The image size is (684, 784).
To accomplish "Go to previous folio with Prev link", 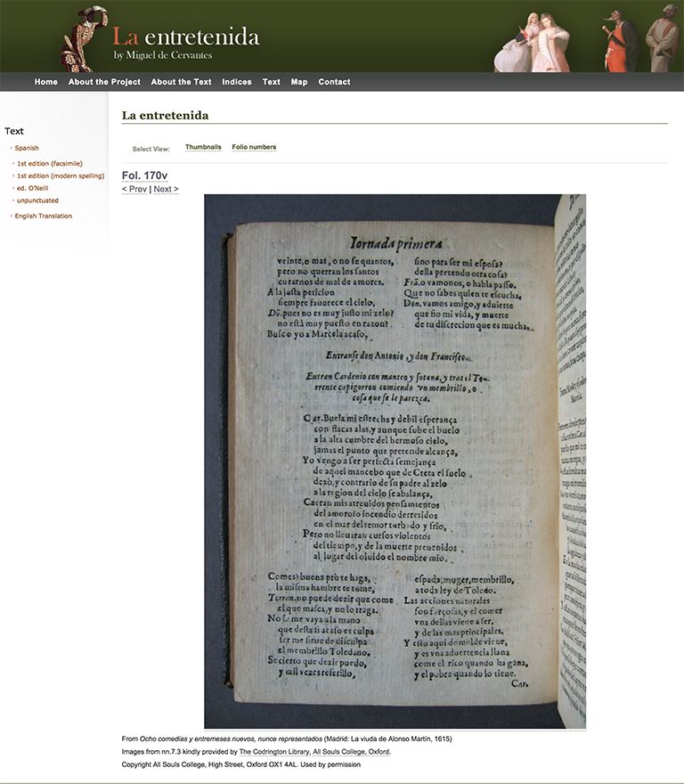I will (x=134, y=189).
